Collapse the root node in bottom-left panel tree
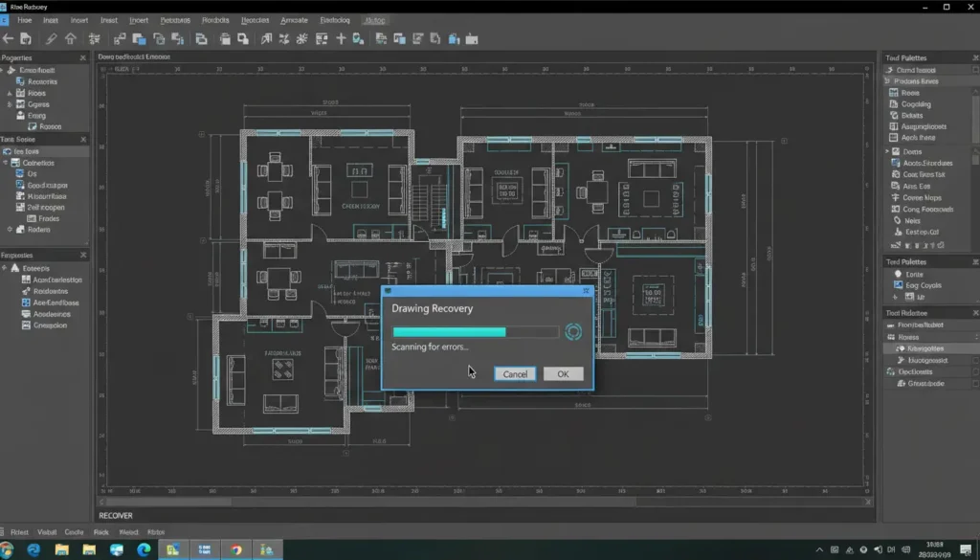This screenshot has height=560, width=980. click(x=6, y=268)
